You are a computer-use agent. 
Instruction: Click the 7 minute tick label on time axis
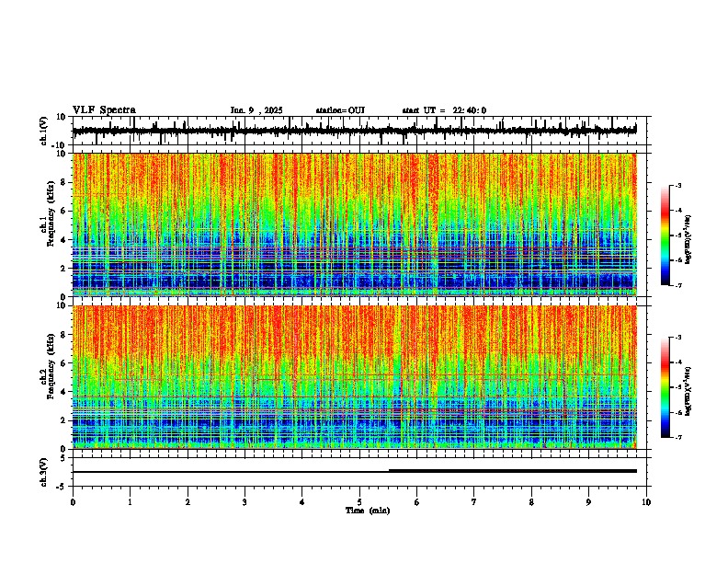pos(474,502)
